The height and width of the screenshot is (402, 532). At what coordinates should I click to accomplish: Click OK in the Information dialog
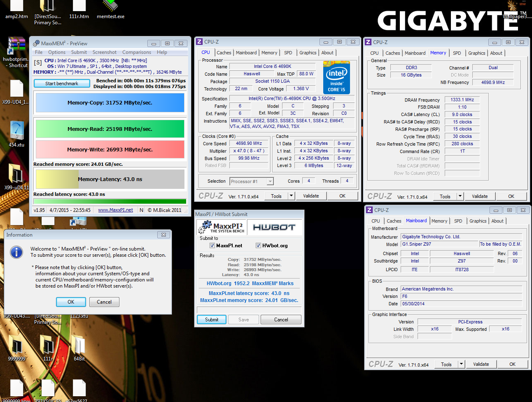[x=71, y=302]
